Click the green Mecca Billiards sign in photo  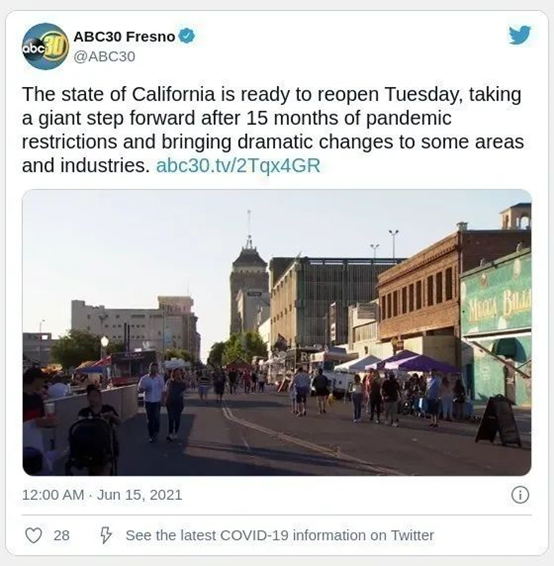coord(497,294)
